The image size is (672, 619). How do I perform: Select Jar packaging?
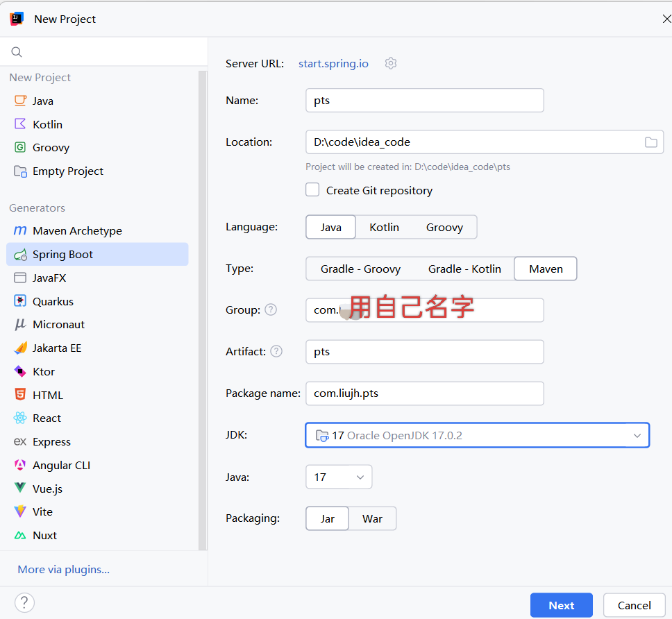pos(328,519)
